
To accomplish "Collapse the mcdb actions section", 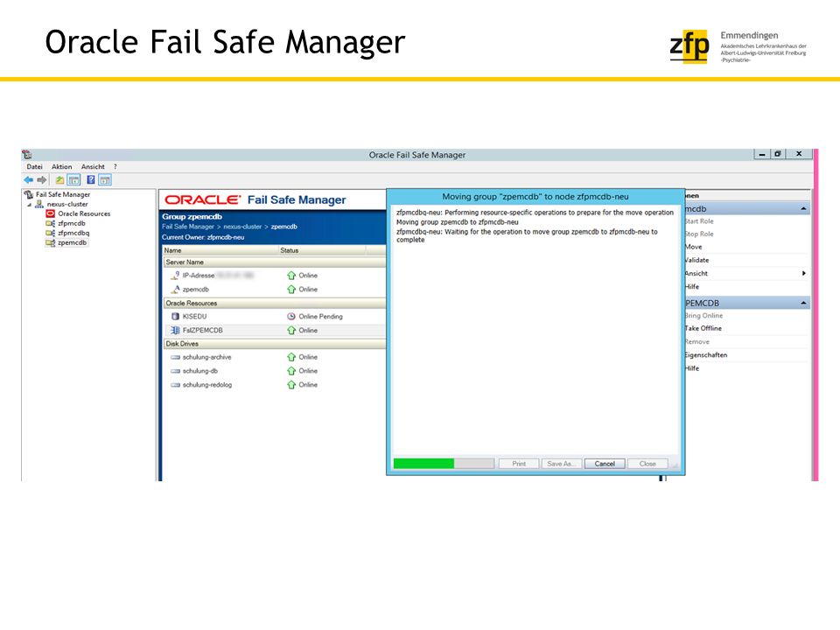I will (803, 209).
